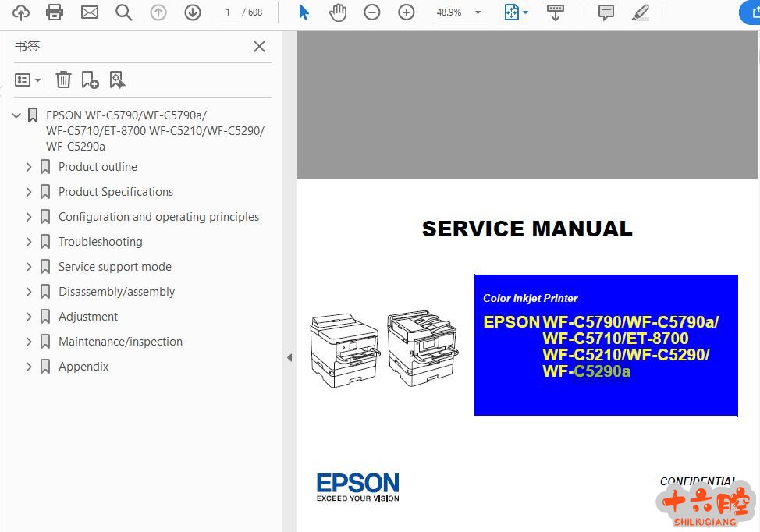Select the highlighter pen tool
The image size is (760, 532).
pyautogui.click(x=640, y=12)
